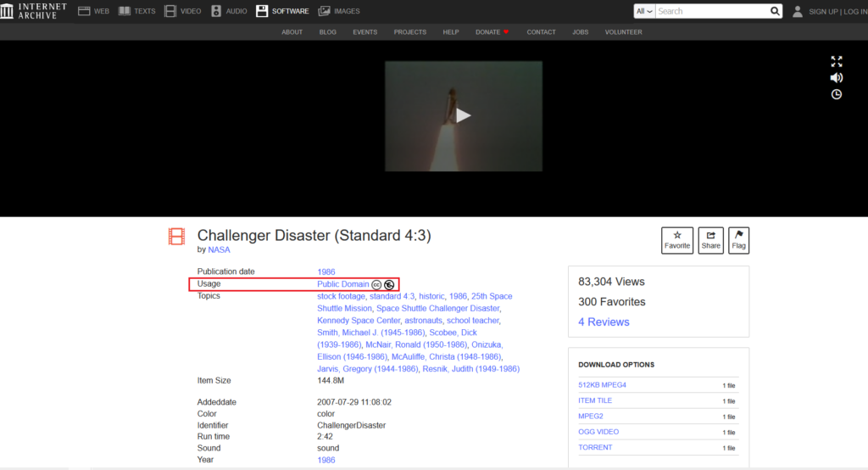Viewport: 868px width, 470px height.
Task: Download the TORRENT file
Action: tap(595, 447)
